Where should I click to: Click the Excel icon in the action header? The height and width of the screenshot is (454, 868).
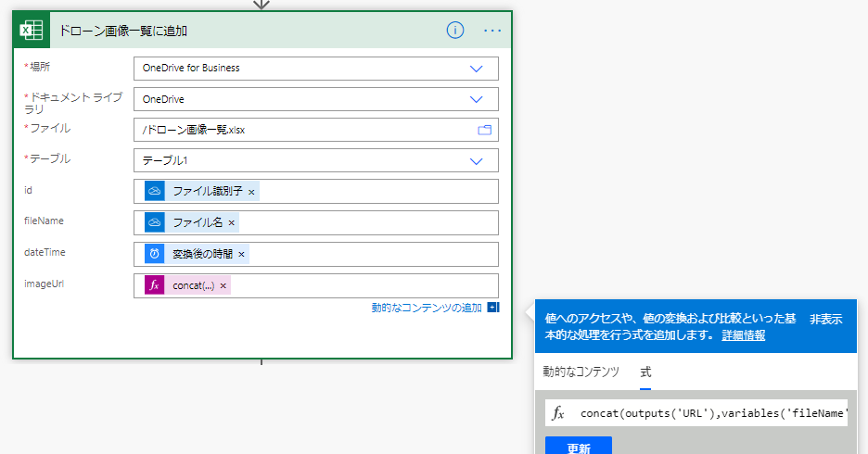32,30
